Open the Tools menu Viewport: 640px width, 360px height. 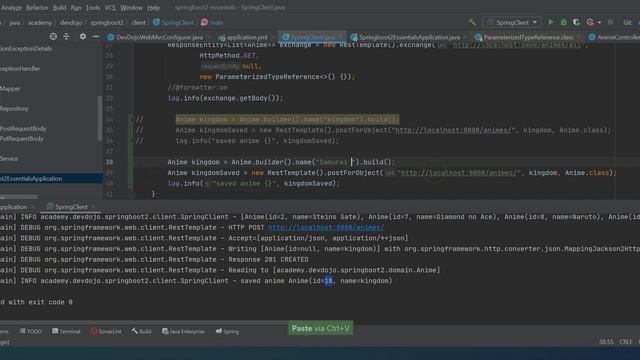click(x=93, y=8)
